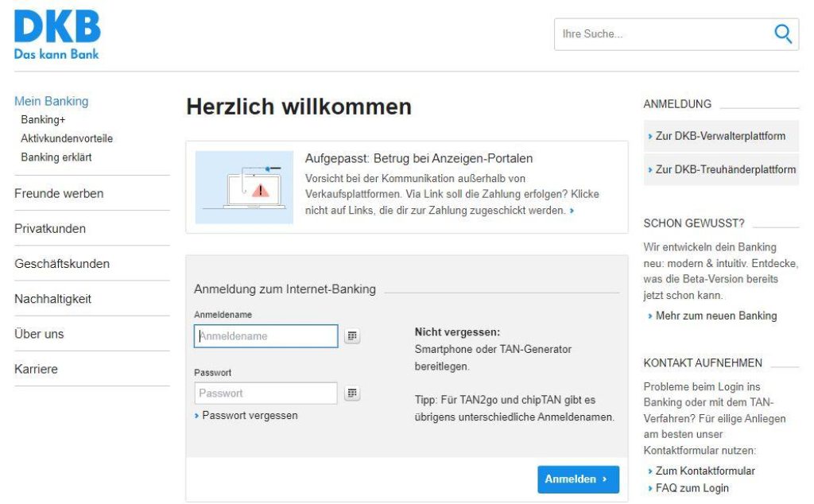814x504 pixels.
Task: Open the Zur DKB-Treuhänderplattform link
Action: point(726,169)
